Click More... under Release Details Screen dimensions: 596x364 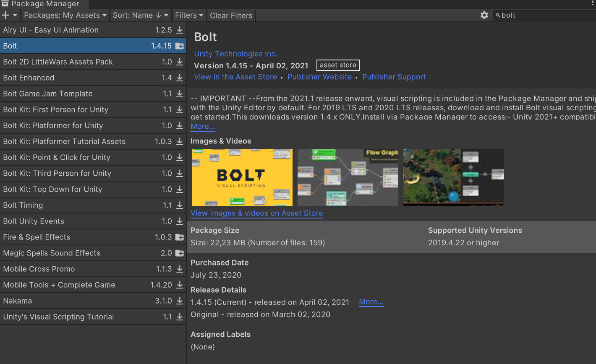(x=371, y=302)
